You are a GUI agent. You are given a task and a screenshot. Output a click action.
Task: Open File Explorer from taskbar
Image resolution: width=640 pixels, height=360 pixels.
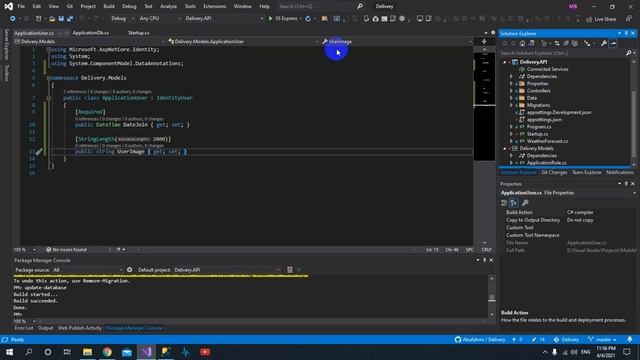(87, 352)
